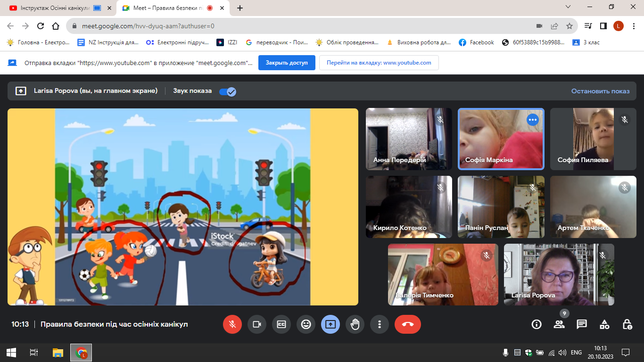Unmute the microphone

(x=232, y=324)
